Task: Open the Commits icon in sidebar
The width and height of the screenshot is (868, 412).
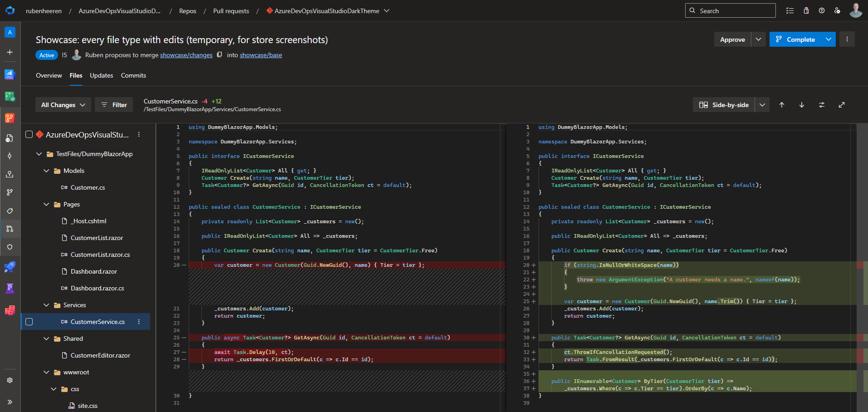Action: tap(10, 156)
